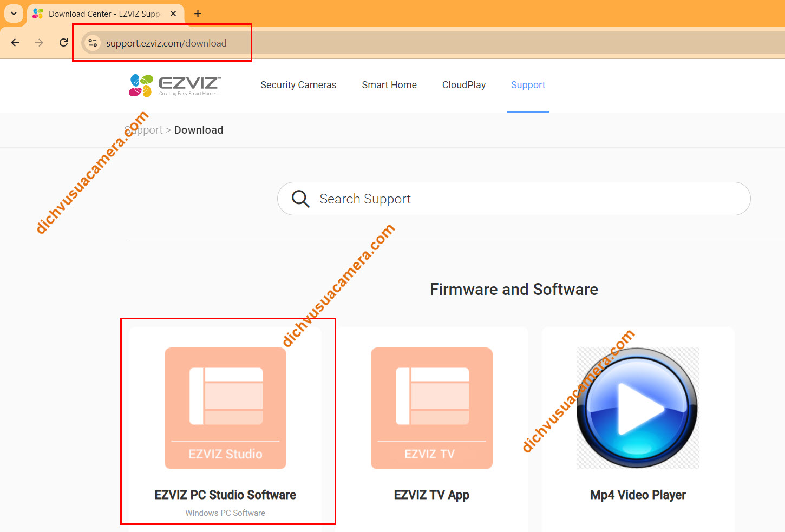This screenshot has height=532, width=785.
Task: Click the EZVIZ TV icon tile
Action: [431, 408]
